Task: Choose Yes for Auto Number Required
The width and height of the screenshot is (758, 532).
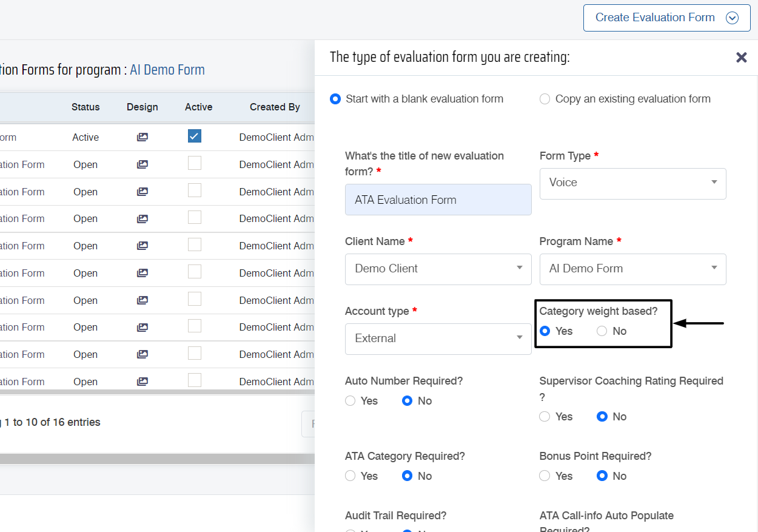Action: coord(350,401)
